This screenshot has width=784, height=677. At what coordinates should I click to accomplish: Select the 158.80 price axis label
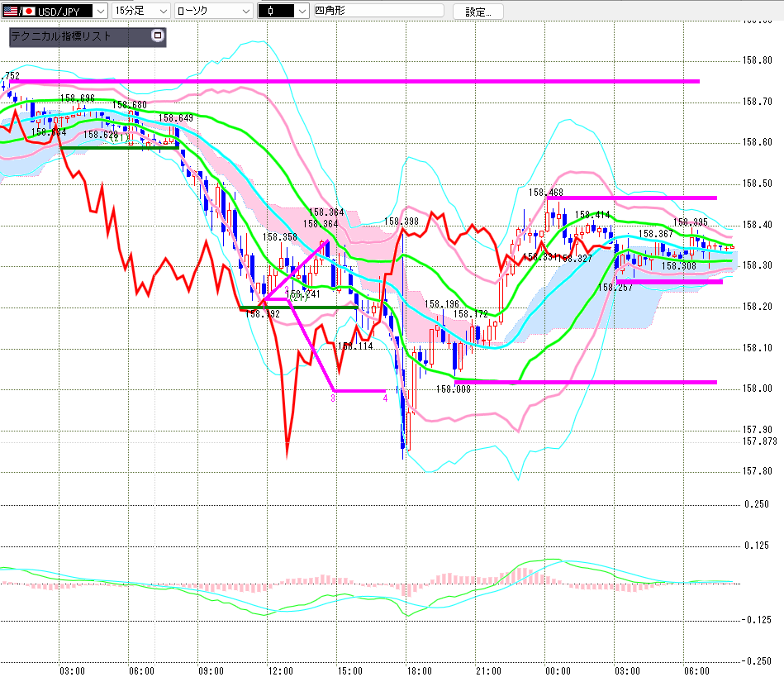pyautogui.click(x=757, y=60)
